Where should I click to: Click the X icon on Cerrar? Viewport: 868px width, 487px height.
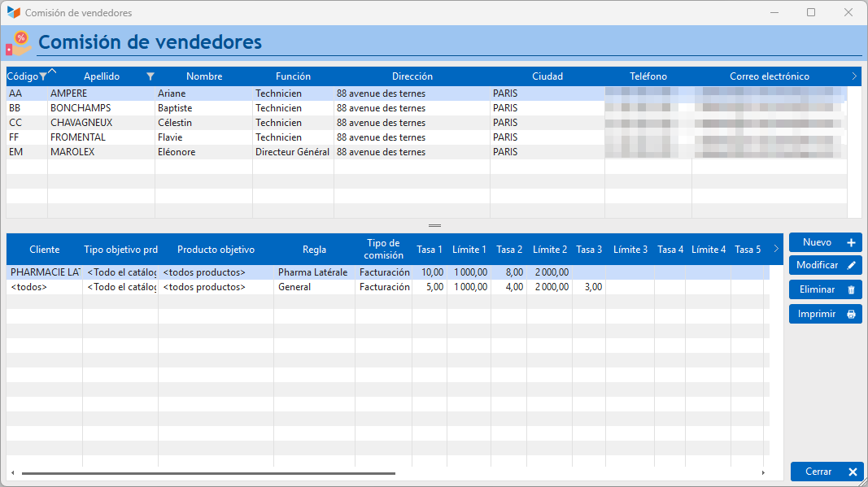[853, 472]
